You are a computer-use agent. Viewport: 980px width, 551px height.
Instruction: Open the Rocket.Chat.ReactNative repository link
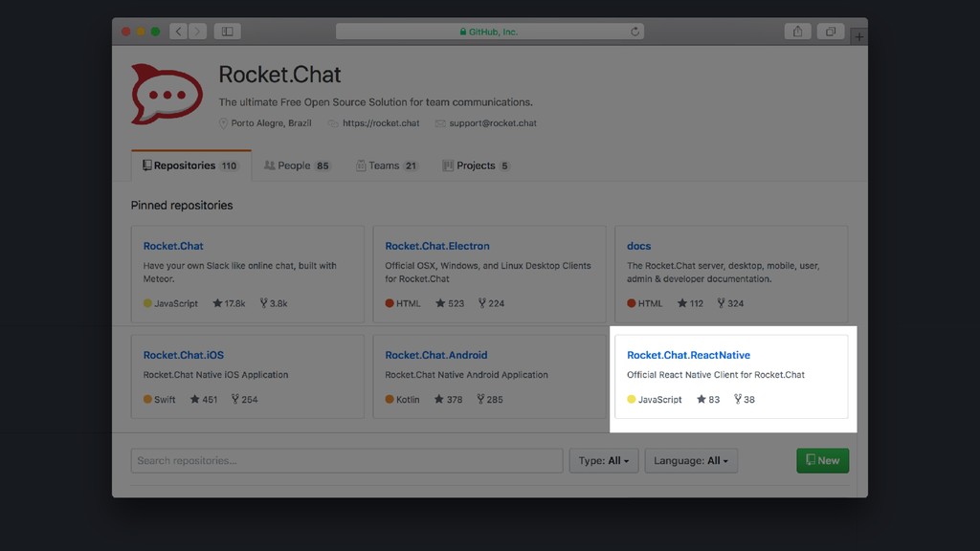point(688,355)
